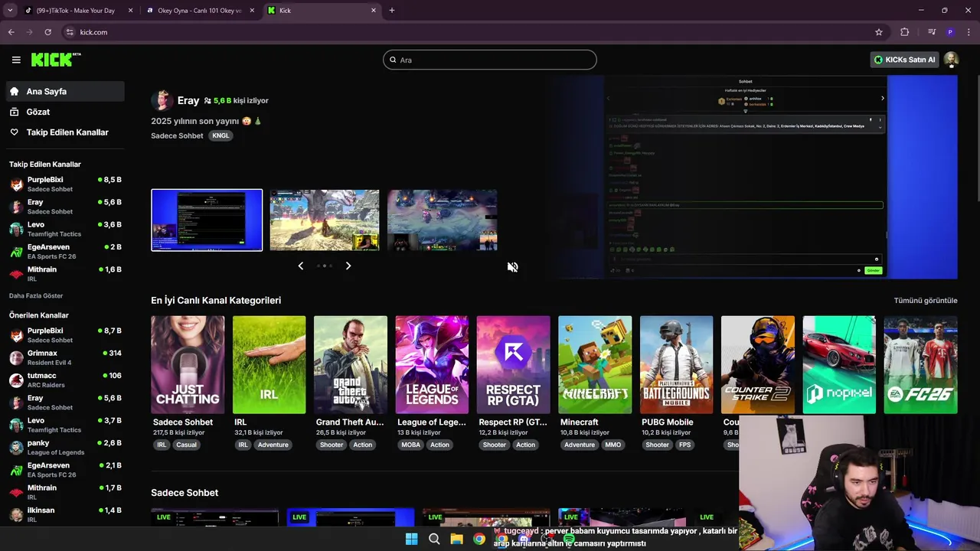980x551 pixels.
Task: Click Tümünü görüntüle link
Action: point(926,300)
